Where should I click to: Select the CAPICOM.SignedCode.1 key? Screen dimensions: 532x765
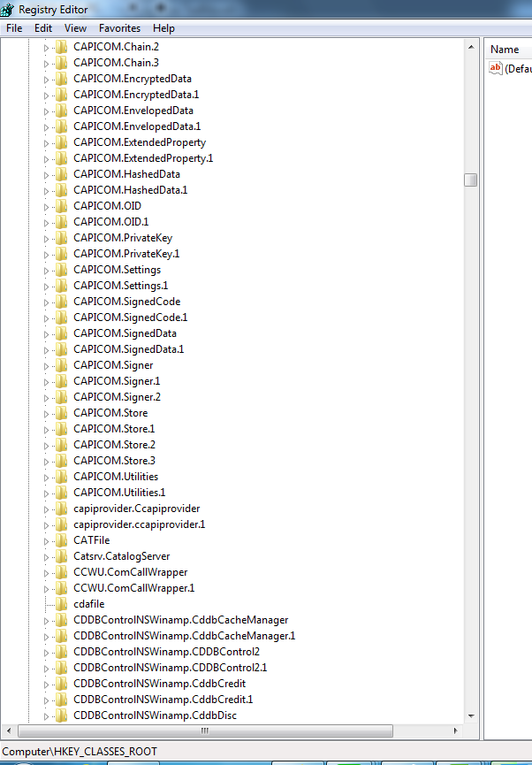[x=131, y=317]
